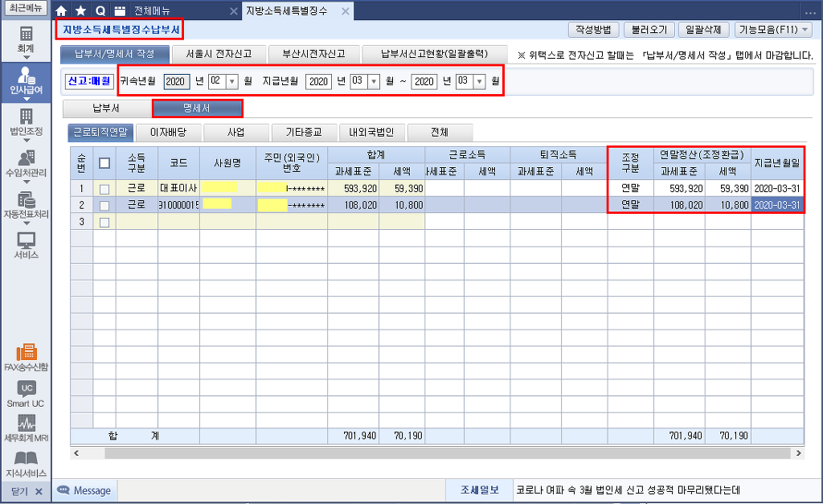Open 귀속년월 month dropdown
The height and width of the screenshot is (504, 823).
(232, 81)
